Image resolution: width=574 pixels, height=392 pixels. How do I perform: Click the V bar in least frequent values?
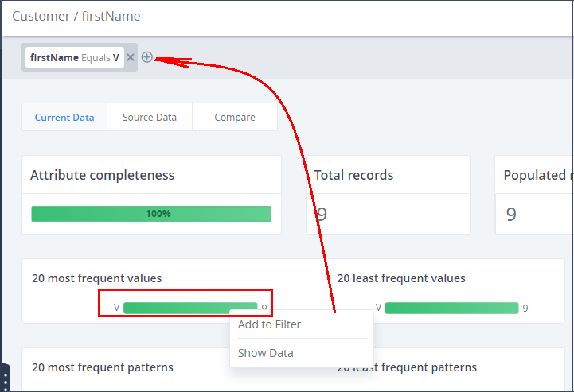click(451, 308)
